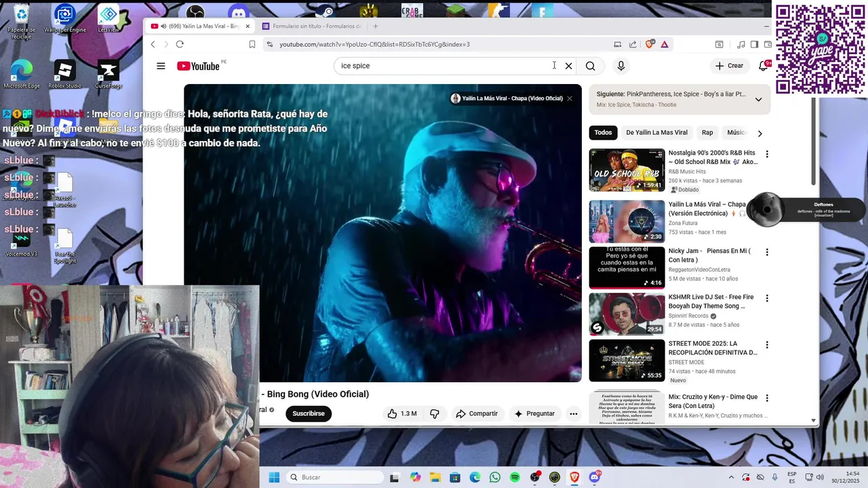The height and width of the screenshot is (488, 868).
Task: Open a new browser tab
Action: (375, 26)
